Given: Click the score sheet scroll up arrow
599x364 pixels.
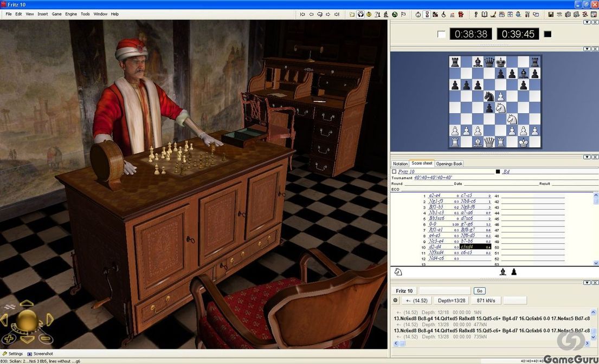Looking at the screenshot, I should tap(596, 196).
